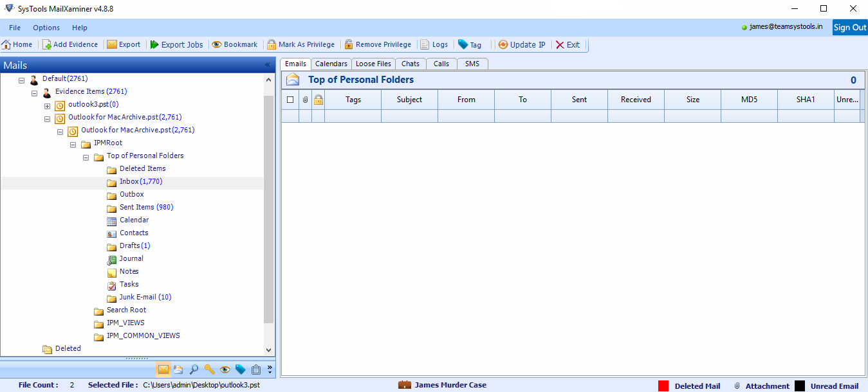Expand the outlook3.pst(0) node
The width and height of the screenshot is (868, 392).
coord(47,106)
